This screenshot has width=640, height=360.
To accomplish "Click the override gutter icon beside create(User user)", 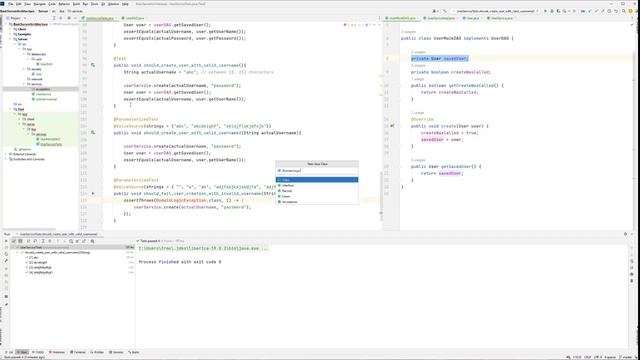I will pos(392,126).
